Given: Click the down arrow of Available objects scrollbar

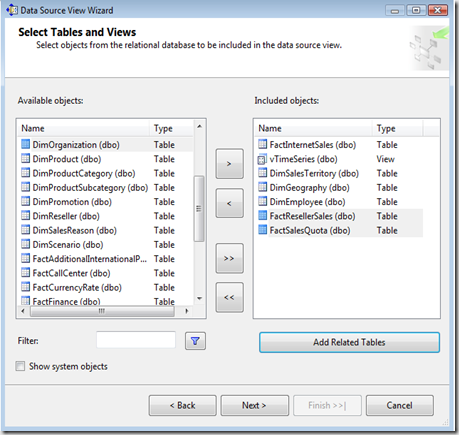Looking at the screenshot, I should 199,298.
